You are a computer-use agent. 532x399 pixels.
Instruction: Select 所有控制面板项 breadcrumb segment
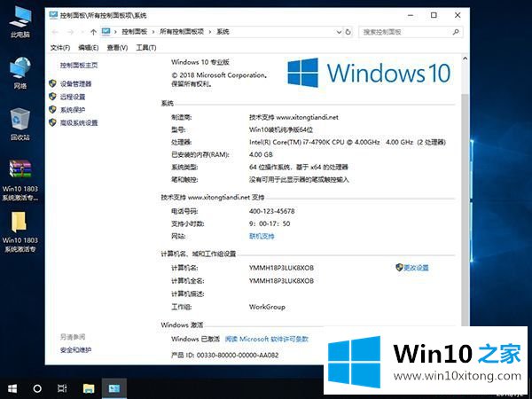point(182,32)
